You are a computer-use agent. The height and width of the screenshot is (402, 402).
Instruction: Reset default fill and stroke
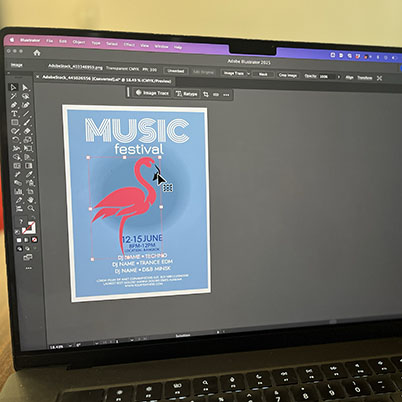click(18, 232)
